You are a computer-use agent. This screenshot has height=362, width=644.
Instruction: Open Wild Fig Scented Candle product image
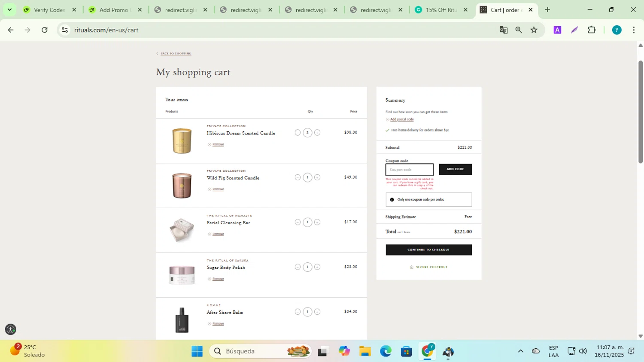(x=182, y=186)
